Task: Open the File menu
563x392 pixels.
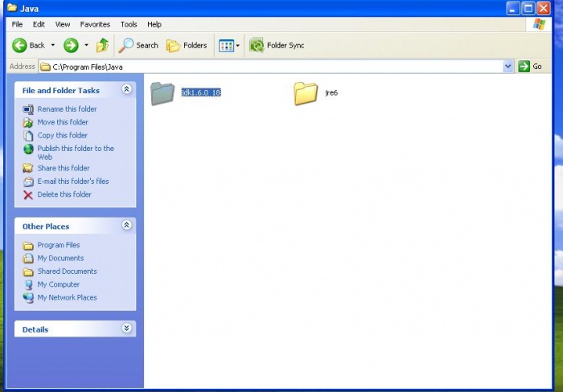Action: click(17, 24)
